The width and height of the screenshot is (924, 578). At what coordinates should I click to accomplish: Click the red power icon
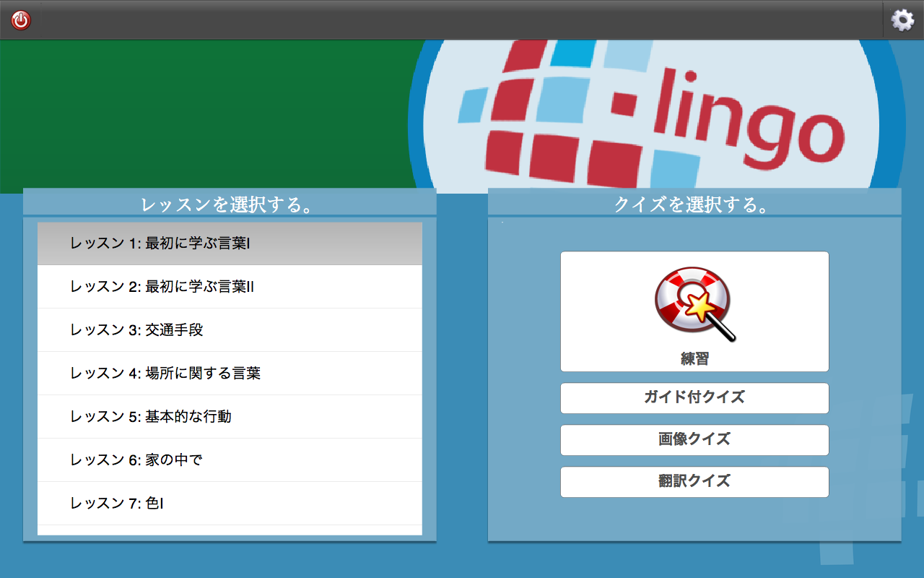click(21, 20)
